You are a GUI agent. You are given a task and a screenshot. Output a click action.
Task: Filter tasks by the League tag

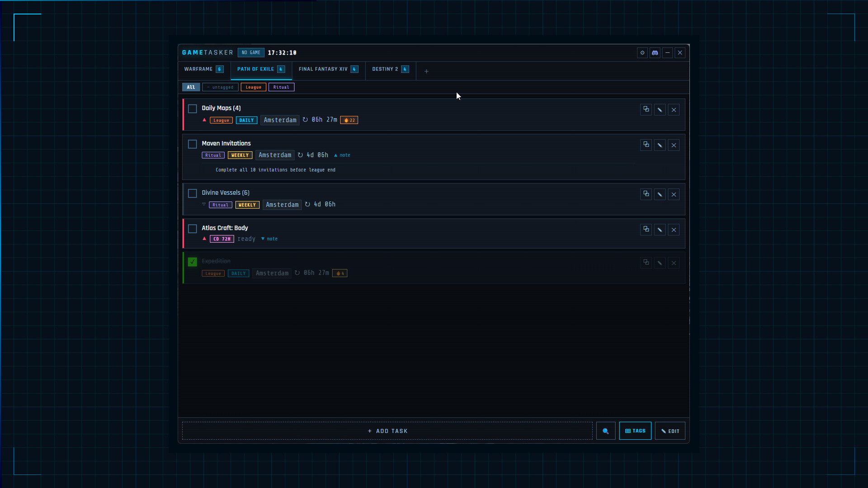[253, 87]
